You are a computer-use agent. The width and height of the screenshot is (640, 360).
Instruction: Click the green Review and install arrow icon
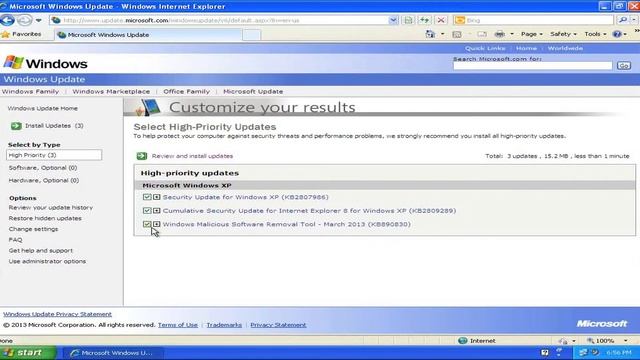(x=142, y=156)
